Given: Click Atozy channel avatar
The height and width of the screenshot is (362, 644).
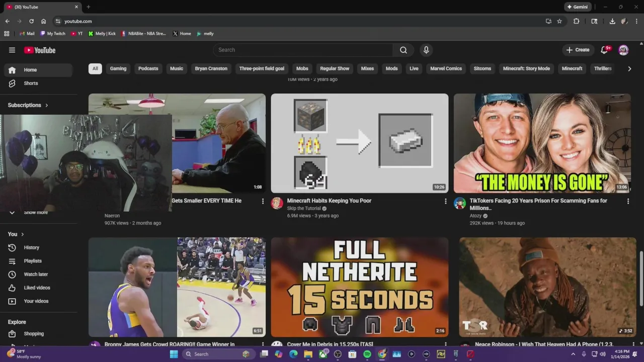Looking at the screenshot, I should [x=459, y=203].
